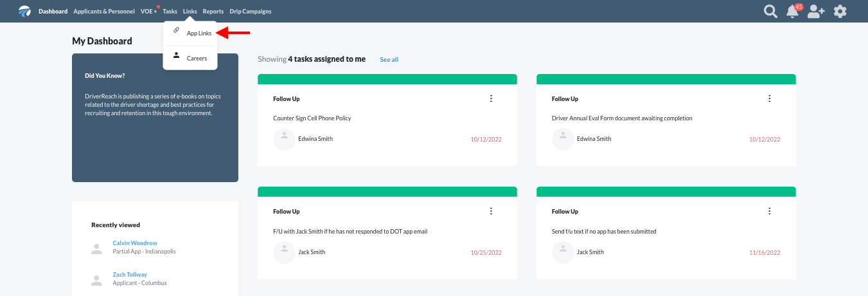Click Follow Up label on Cell Phone Policy card
This screenshot has height=296, width=868.
pyautogui.click(x=287, y=99)
